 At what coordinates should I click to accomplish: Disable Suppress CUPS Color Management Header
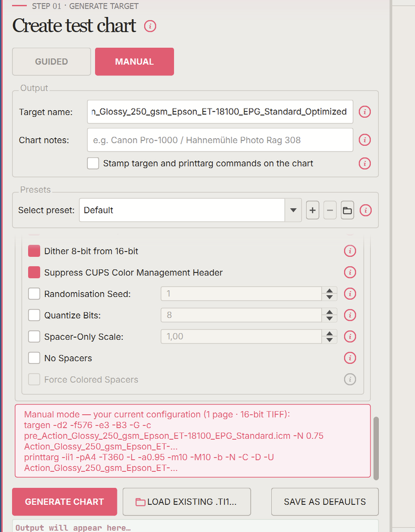(34, 272)
